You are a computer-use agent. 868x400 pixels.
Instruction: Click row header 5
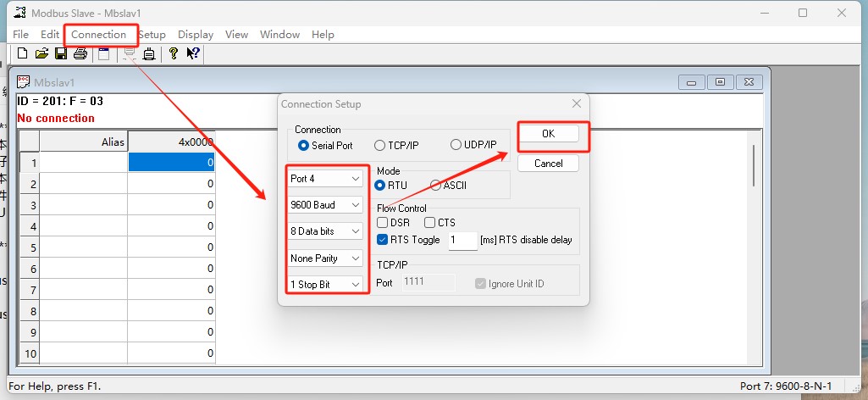pyautogui.click(x=30, y=247)
